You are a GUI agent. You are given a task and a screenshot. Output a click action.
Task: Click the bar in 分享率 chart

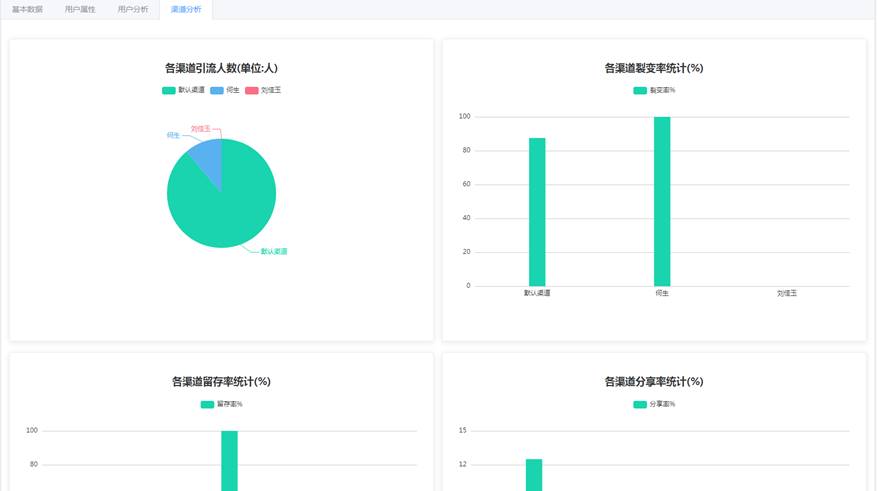(x=534, y=475)
